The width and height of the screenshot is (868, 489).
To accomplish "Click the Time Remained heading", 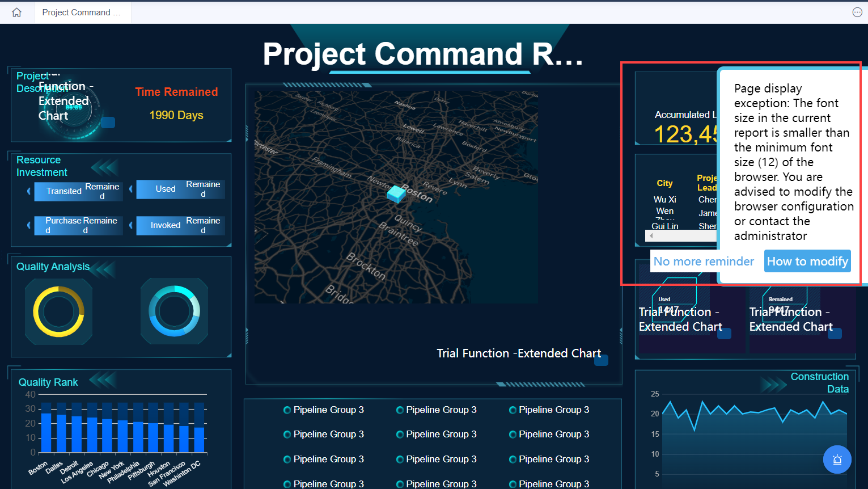I will coord(176,92).
